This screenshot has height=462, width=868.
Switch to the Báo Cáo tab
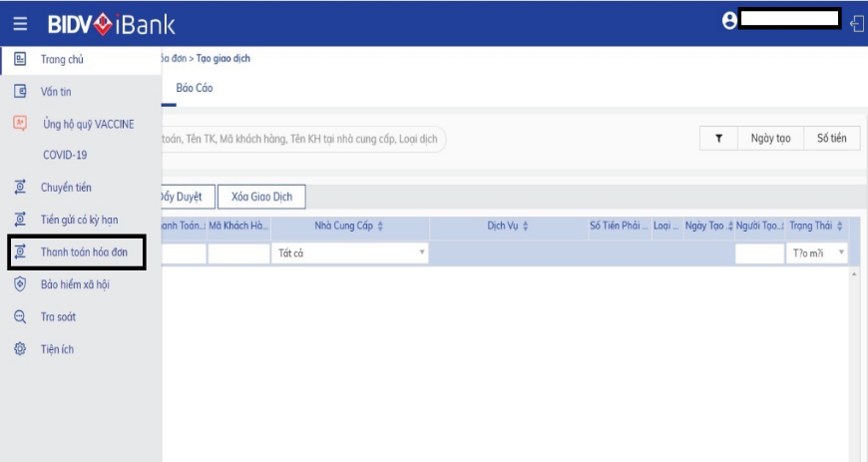tap(195, 88)
